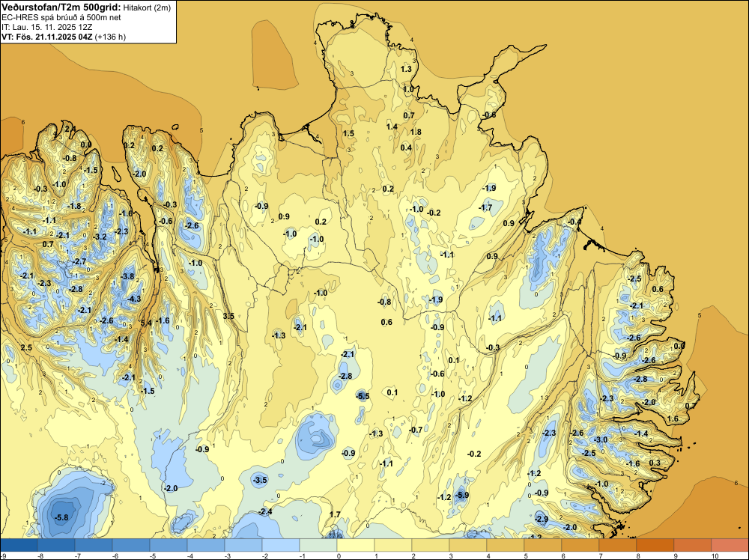
Task: Select the 3.5 temperature label
Action: pos(228,316)
